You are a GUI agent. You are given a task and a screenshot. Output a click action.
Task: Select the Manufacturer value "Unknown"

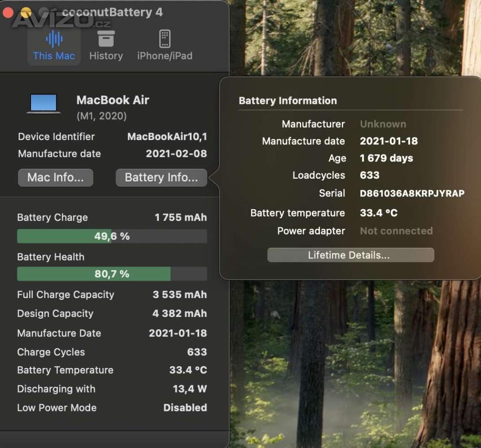tap(383, 124)
